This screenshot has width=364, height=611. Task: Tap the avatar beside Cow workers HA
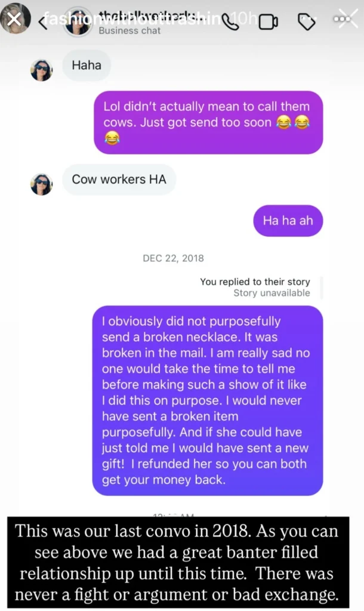coord(41,184)
